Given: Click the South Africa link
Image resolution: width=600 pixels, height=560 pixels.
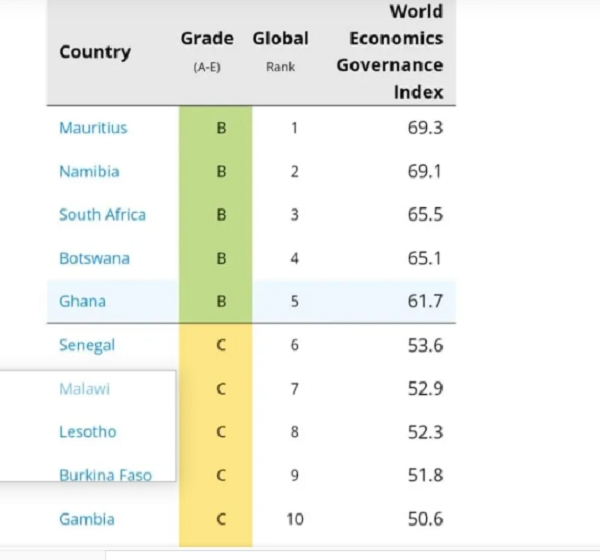Looking at the screenshot, I should [102, 215].
